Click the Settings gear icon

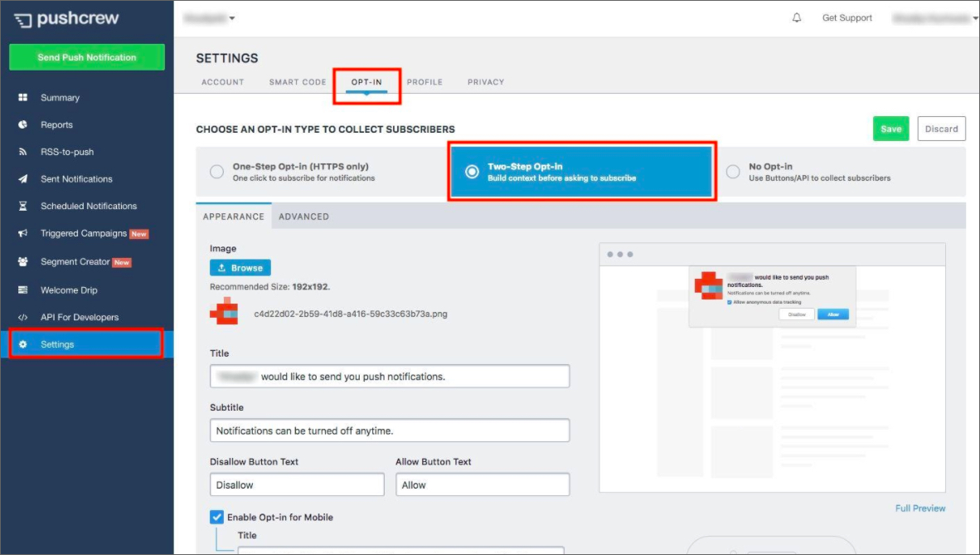[x=23, y=344]
